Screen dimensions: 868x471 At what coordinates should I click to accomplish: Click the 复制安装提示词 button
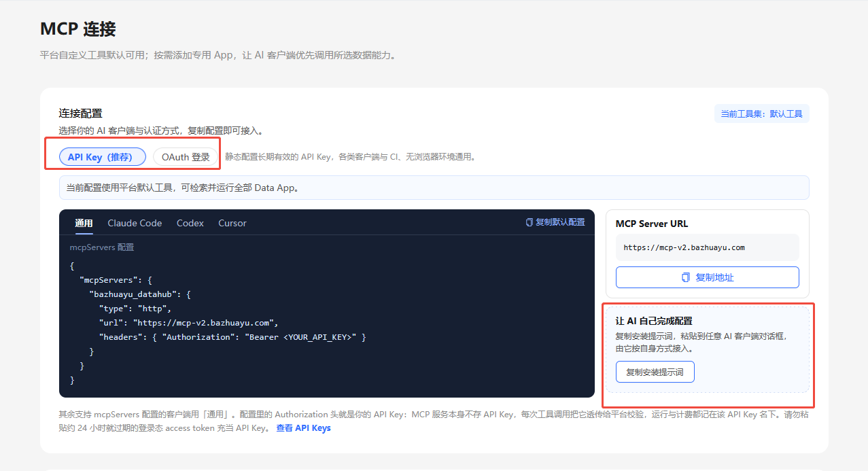click(x=655, y=372)
